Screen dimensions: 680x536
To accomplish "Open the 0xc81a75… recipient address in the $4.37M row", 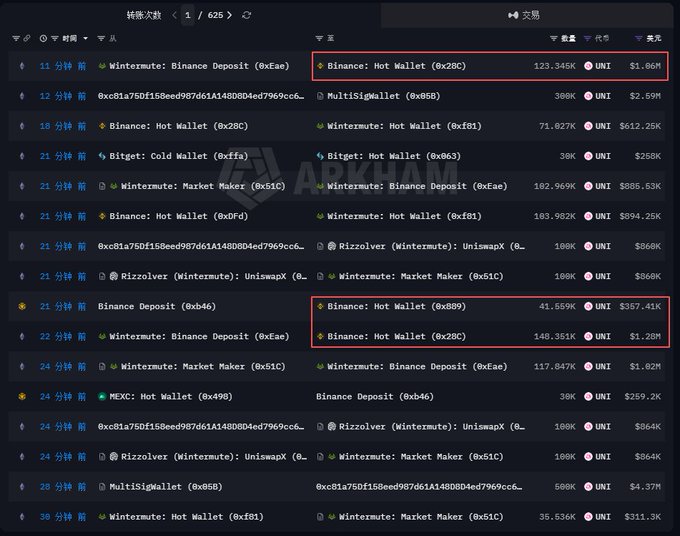I will click(419, 487).
